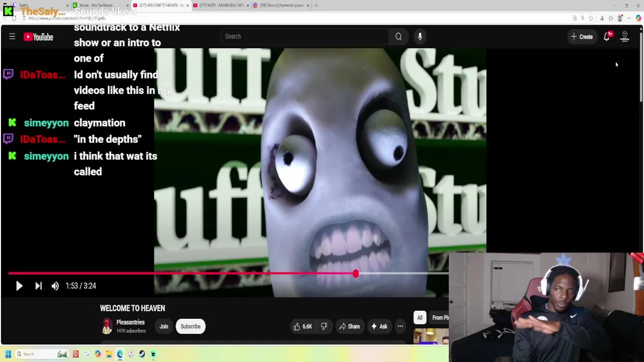Subscribe to Pleasantries channel
This screenshot has width=644, height=362.
click(190, 326)
